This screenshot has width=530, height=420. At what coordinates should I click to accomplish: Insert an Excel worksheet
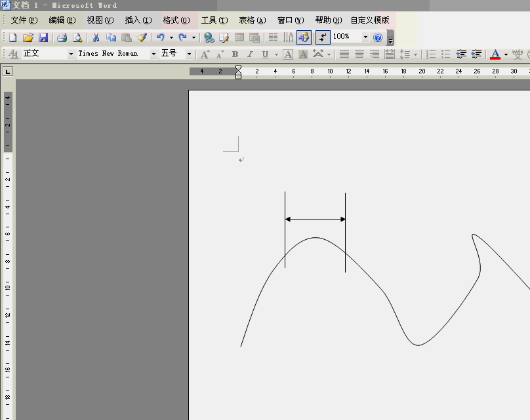coord(255,37)
